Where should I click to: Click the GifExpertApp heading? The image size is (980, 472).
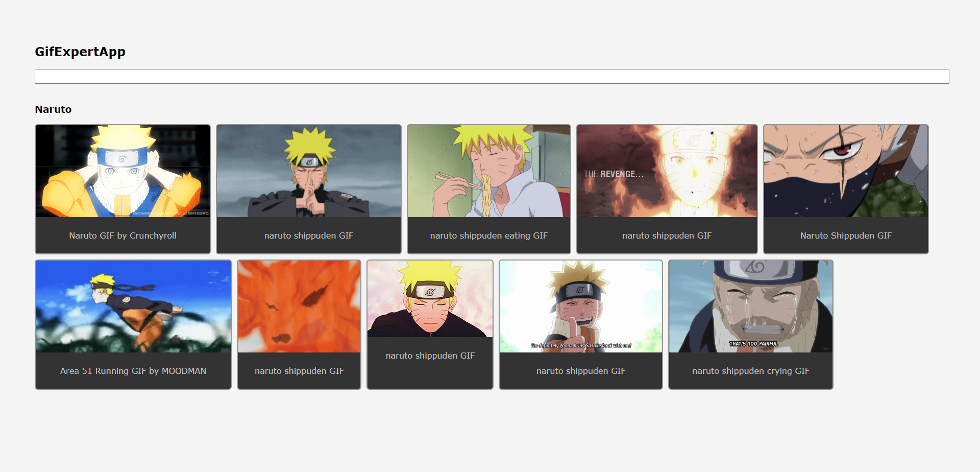pos(80,52)
